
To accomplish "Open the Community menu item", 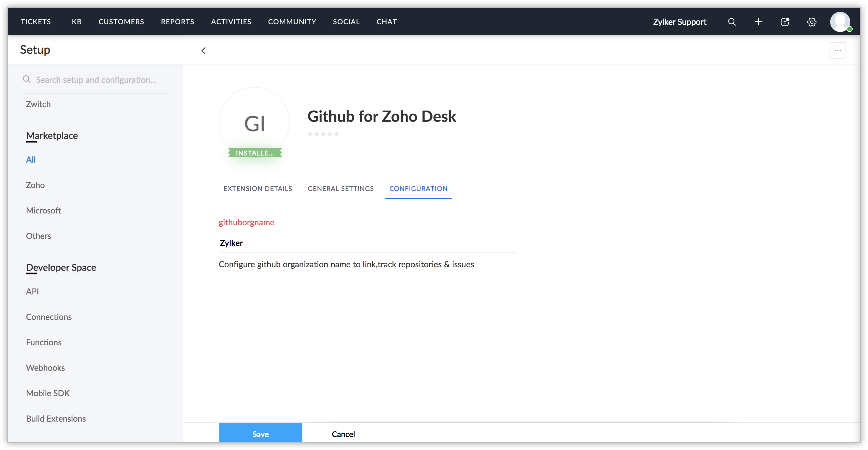I will pyautogui.click(x=292, y=22).
